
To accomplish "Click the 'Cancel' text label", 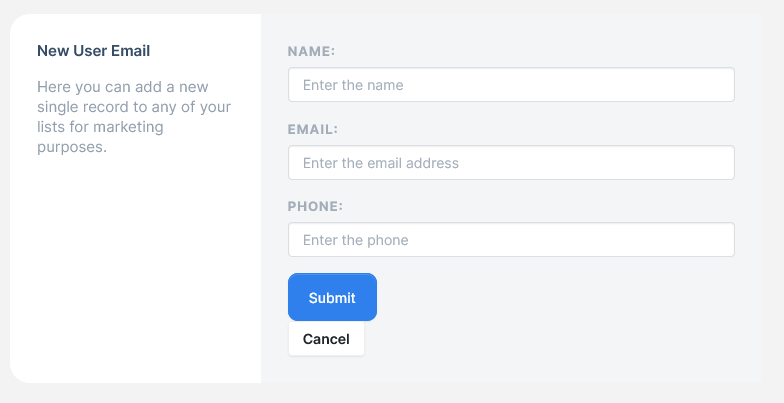I will point(326,339).
